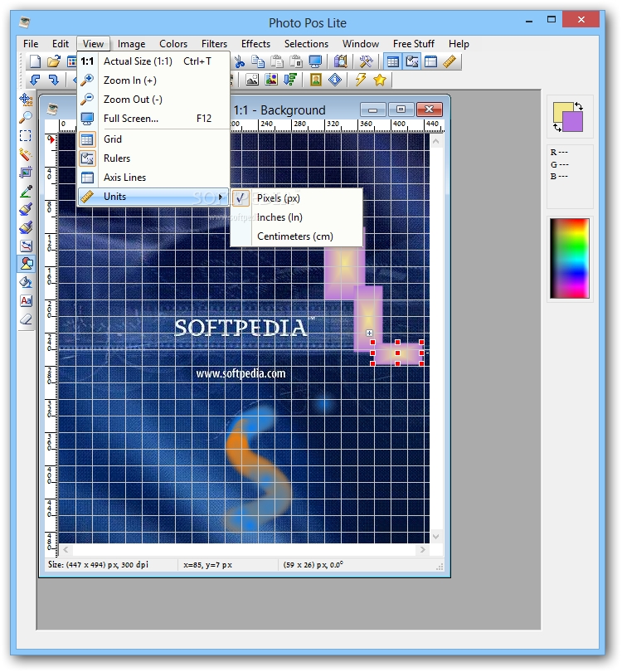Screen dimensions: 622x672
Task: Open the Image menu
Action: pos(131,44)
